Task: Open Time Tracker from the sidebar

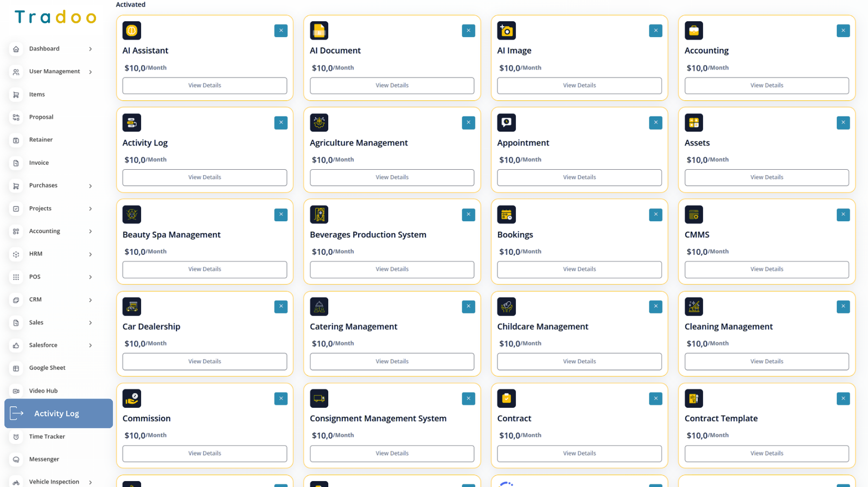Action: pyautogui.click(x=47, y=437)
